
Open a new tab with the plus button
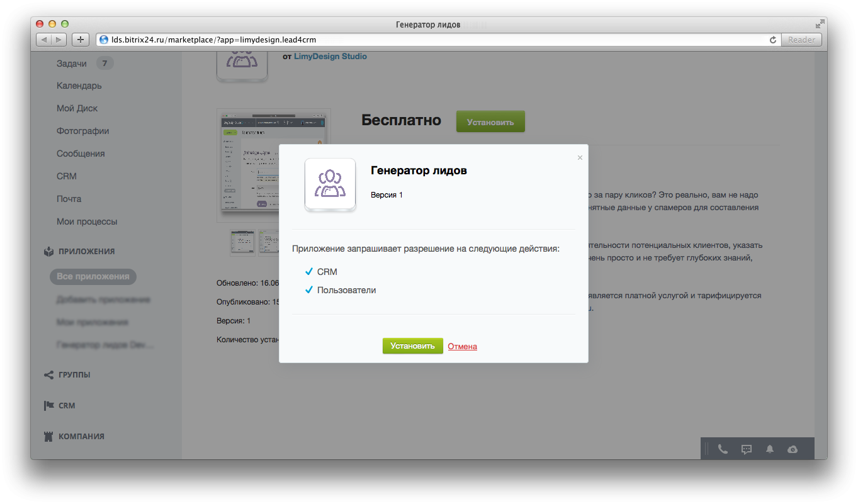[x=80, y=39]
